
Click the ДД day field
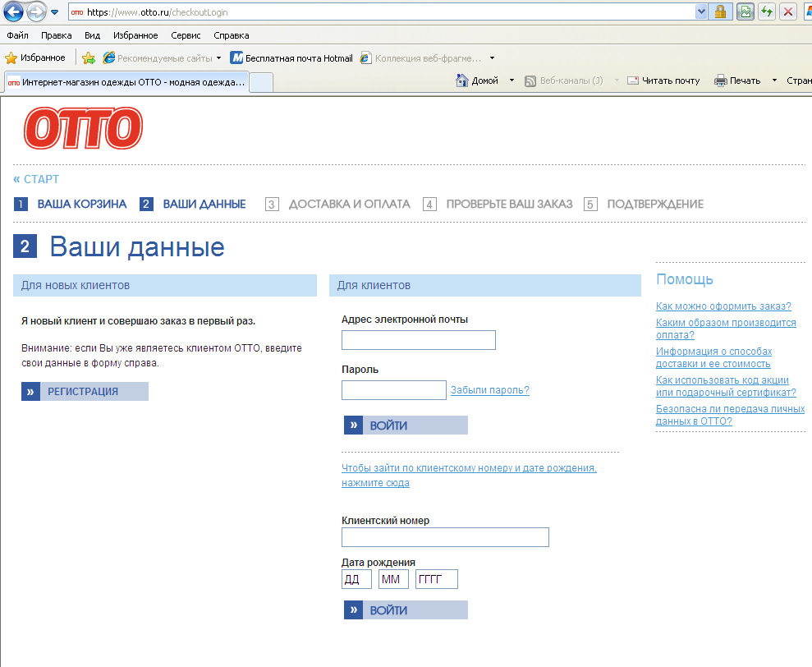[x=357, y=579]
